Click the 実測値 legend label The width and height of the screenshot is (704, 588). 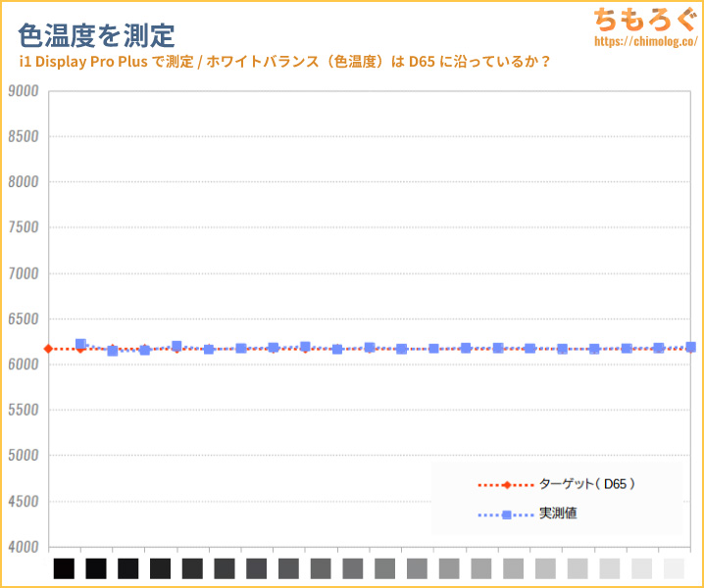pyautogui.click(x=558, y=514)
